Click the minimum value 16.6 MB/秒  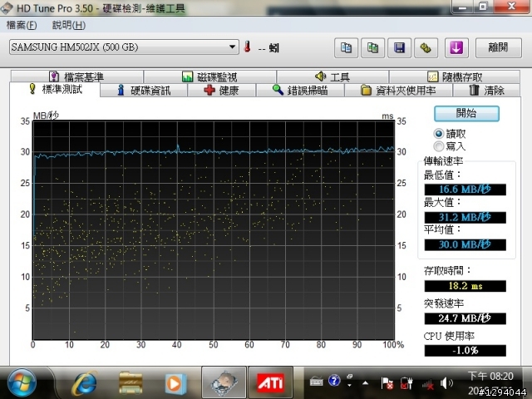[x=465, y=190]
